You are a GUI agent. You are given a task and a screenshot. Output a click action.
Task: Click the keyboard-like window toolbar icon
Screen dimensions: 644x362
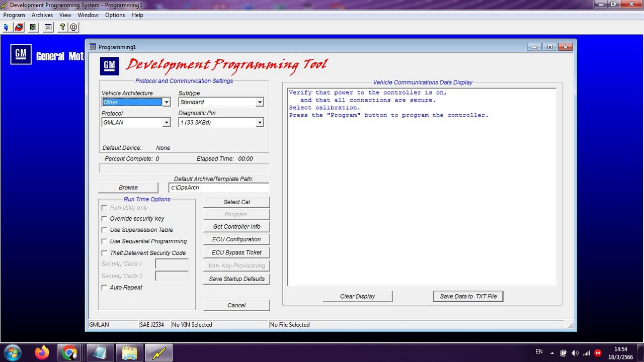coord(48,27)
